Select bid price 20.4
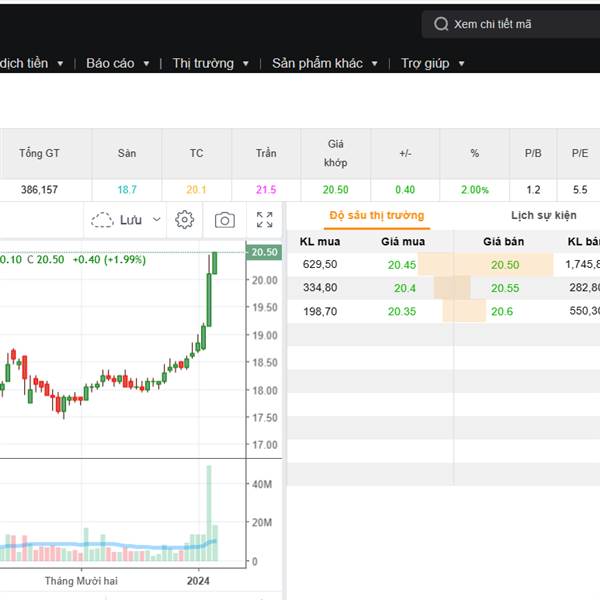Screen dimensions: 600x600 click(405, 288)
